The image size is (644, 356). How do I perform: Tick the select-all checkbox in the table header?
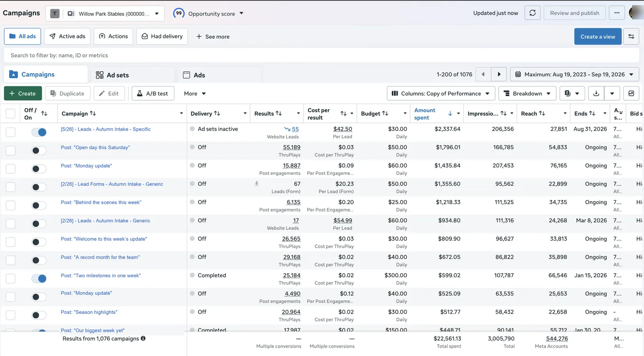tap(10, 114)
